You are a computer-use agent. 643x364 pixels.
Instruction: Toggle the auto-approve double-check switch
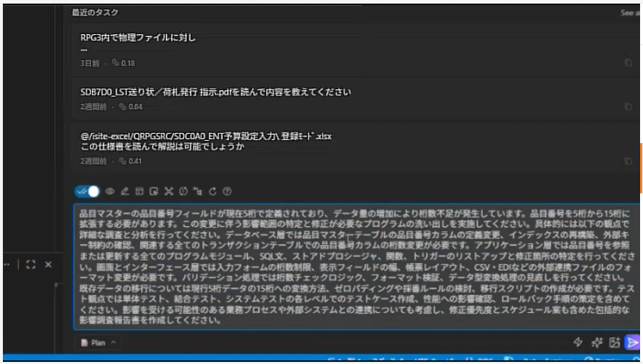point(87,191)
